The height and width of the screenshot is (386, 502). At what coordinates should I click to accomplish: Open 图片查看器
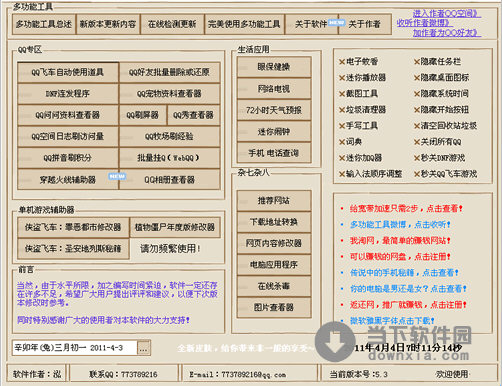click(274, 307)
